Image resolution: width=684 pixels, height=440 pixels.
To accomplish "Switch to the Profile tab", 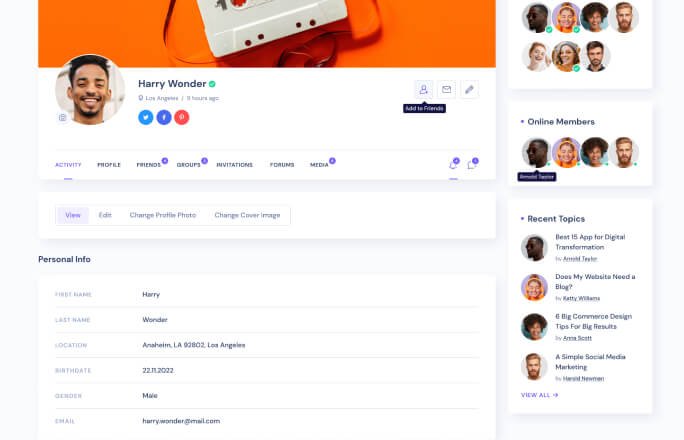I will point(109,165).
